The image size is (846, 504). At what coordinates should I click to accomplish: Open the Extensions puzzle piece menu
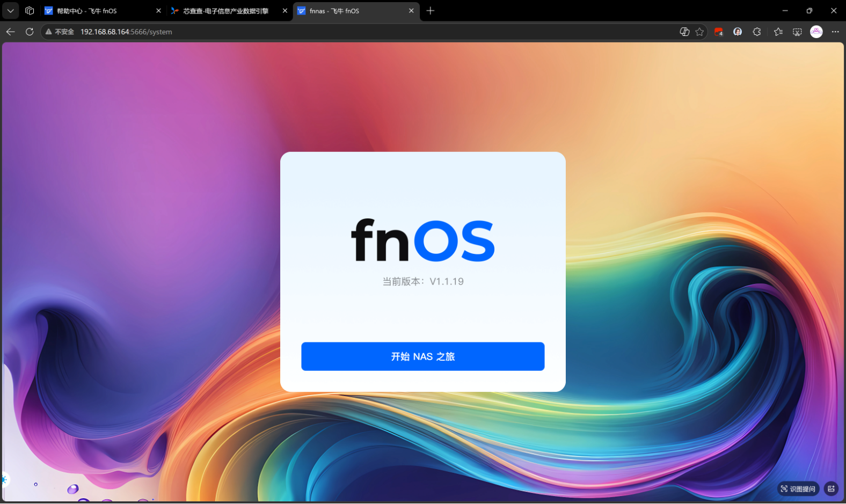click(757, 32)
